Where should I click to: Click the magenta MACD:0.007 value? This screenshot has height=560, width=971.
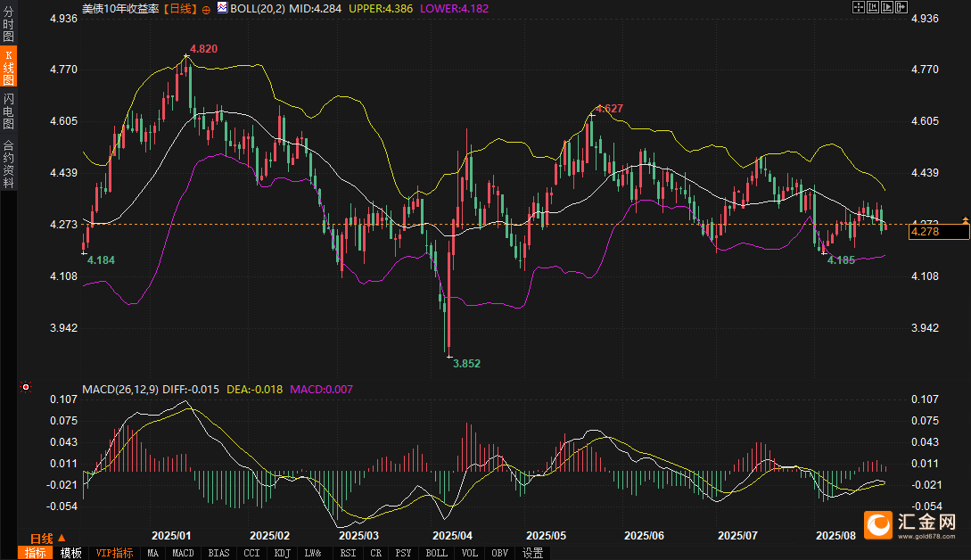pos(321,390)
